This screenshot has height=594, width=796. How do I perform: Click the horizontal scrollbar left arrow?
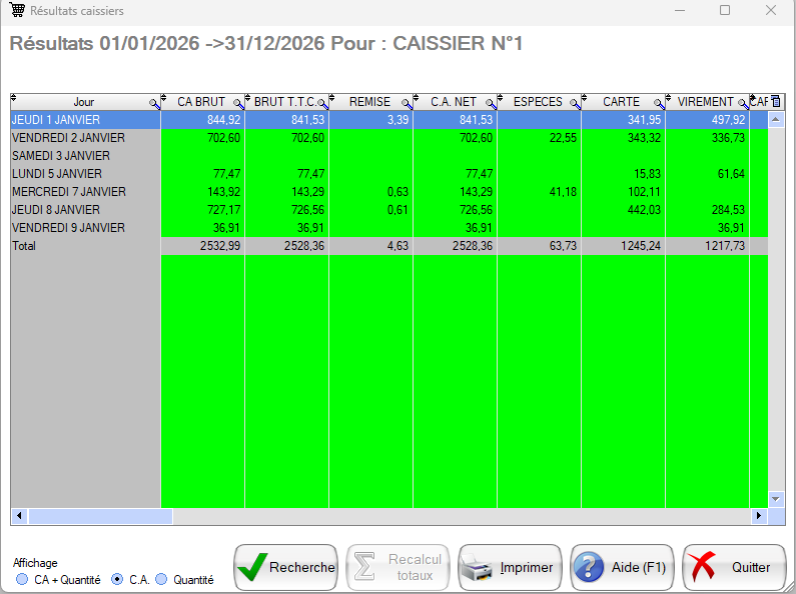[19, 516]
